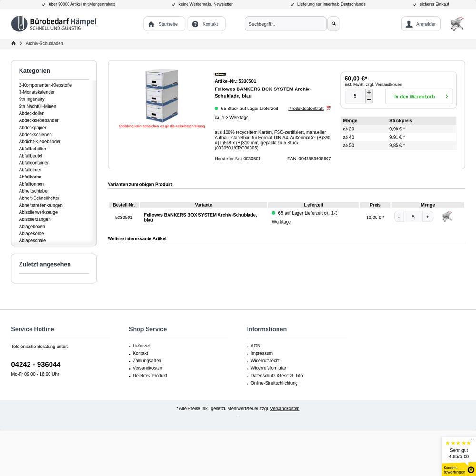Viewport: 476px width, 476px height.
Task: Select category Abdeckpapier
Action: 32,128
